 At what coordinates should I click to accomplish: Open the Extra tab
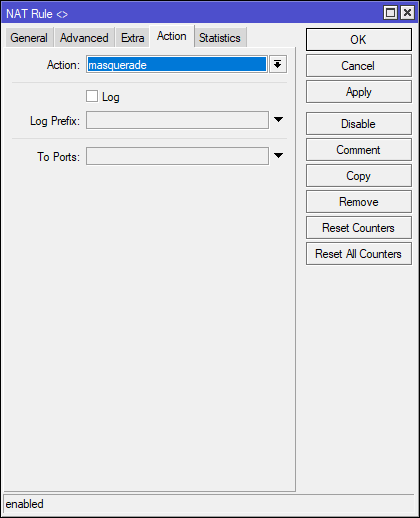tap(132, 38)
